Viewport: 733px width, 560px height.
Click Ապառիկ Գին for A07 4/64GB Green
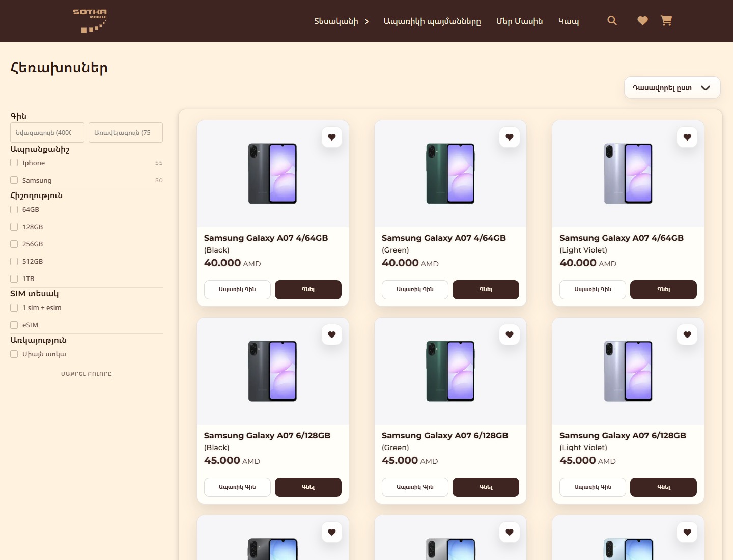point(415,290)
